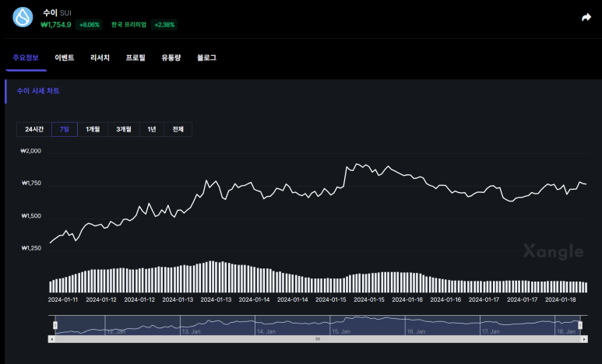602x364 pixels.
Task: Click the +2.38% premium badge
Action: click(164, 25)
